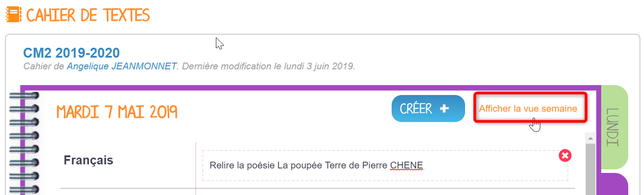Click the CRÉER button
The image size is (644, 195).
428,109
